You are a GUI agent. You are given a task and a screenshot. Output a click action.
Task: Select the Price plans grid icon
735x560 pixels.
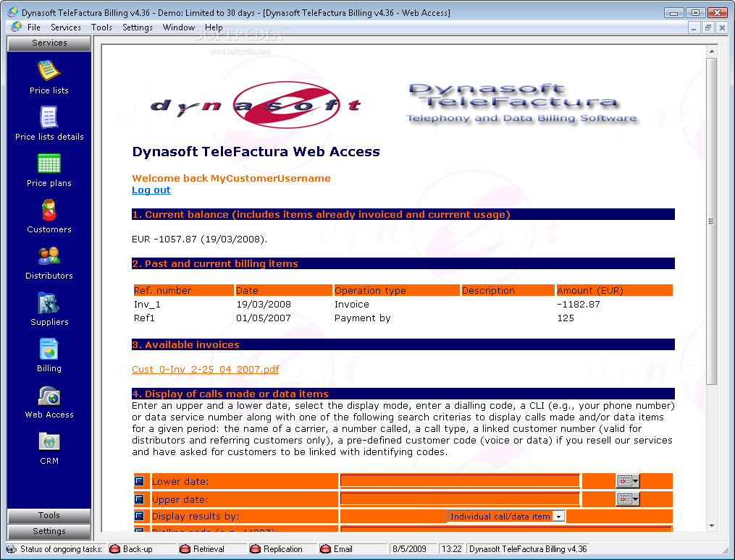tap(49, 164)
